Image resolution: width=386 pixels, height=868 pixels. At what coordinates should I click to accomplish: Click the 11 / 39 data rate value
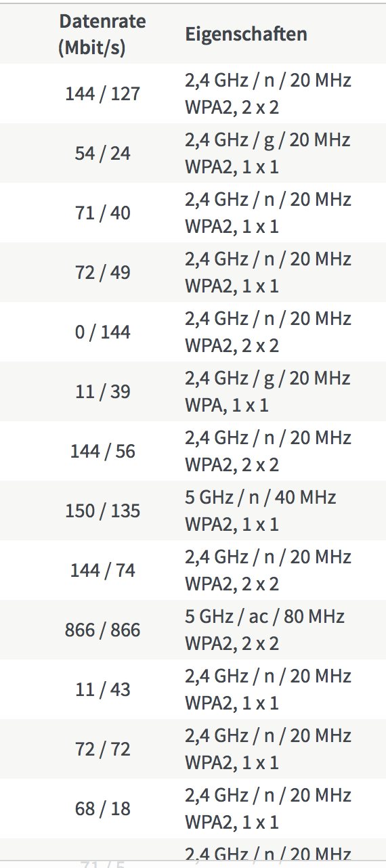point(102,392)
